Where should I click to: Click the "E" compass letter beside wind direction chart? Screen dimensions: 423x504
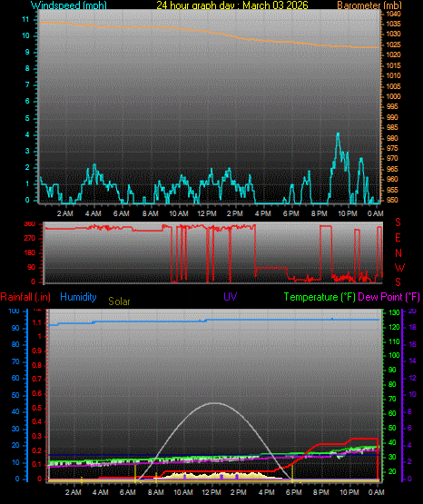pyautogui.click(x=398, y=238)
